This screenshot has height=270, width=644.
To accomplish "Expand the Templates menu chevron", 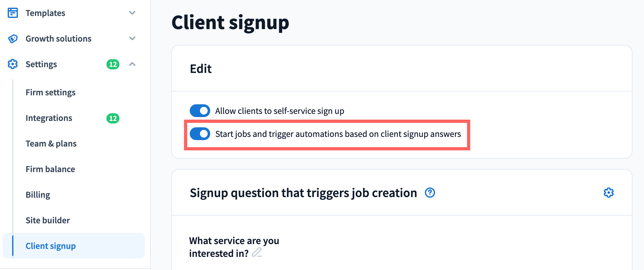I will [x=132, y=13].
